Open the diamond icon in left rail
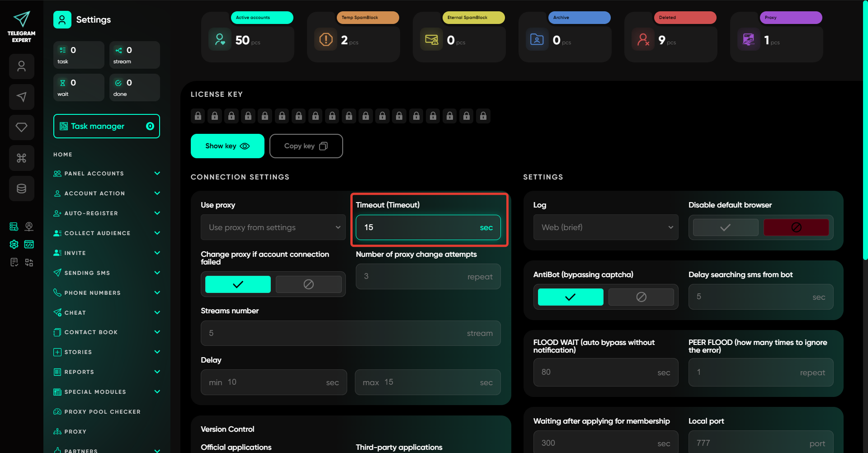Viewport: 868px width, 453px height. pyautogui.click(x=21, y=127)
